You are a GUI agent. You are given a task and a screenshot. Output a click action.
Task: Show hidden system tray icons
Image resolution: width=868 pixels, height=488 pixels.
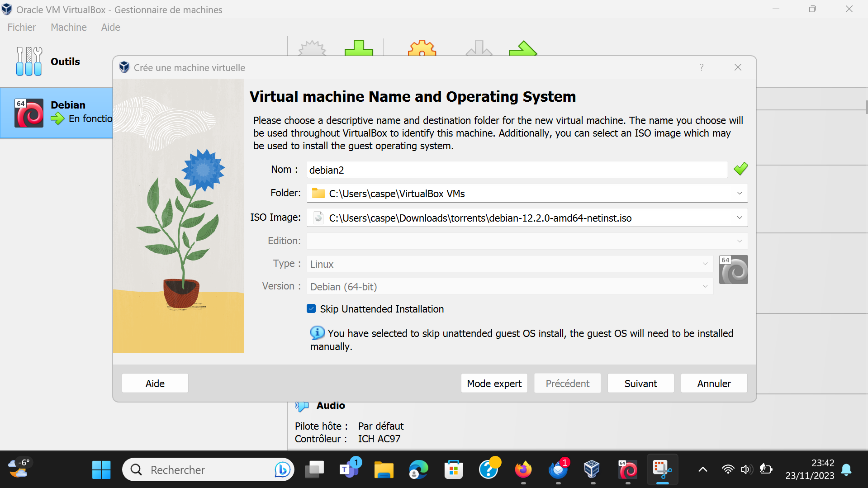(703, 470)
